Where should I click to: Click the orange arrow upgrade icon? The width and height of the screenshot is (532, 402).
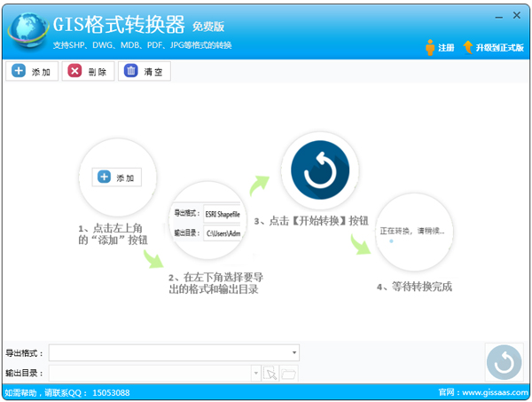click(x=467, y=47)
